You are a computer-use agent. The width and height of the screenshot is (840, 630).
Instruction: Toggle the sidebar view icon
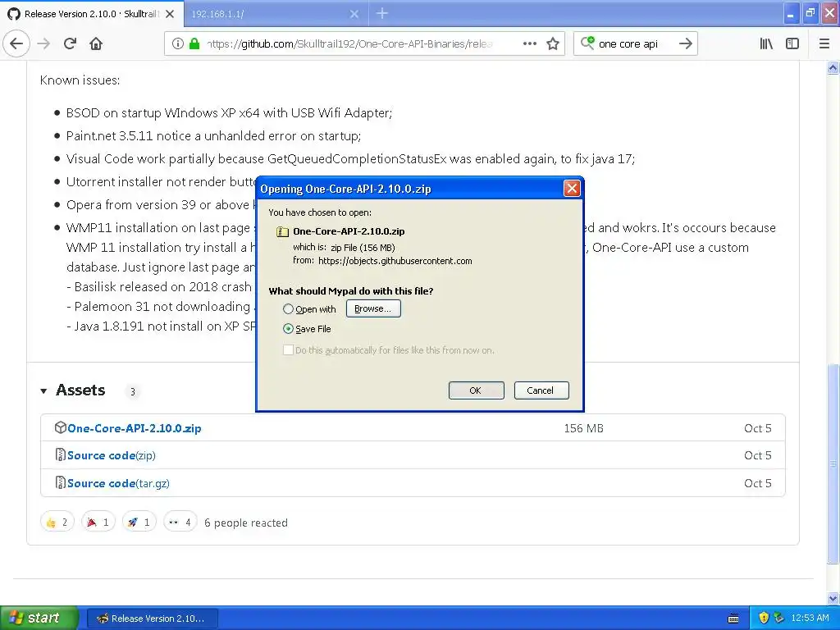(x=792, y=43)
